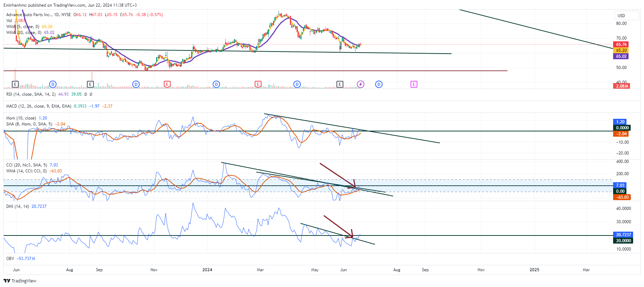Image resolution: width=644 pixels, height=287 pixels.
Task: Click the 2024 label on time axis
Action: pos(207,270)
